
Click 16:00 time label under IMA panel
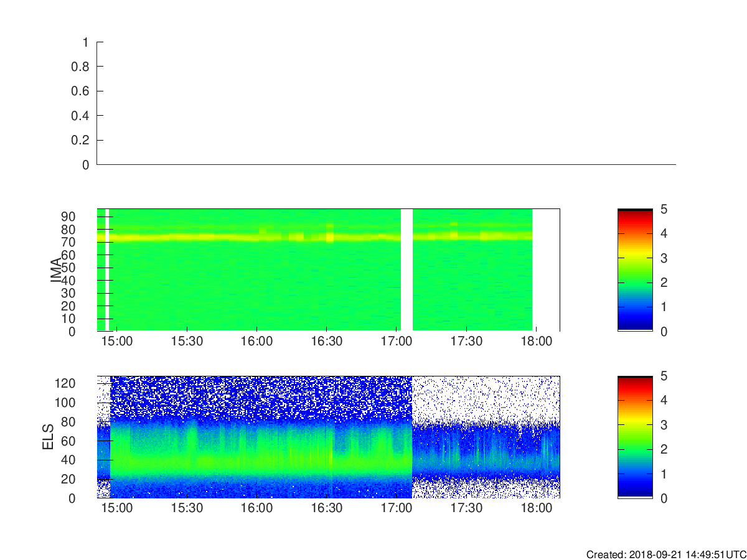256,341
